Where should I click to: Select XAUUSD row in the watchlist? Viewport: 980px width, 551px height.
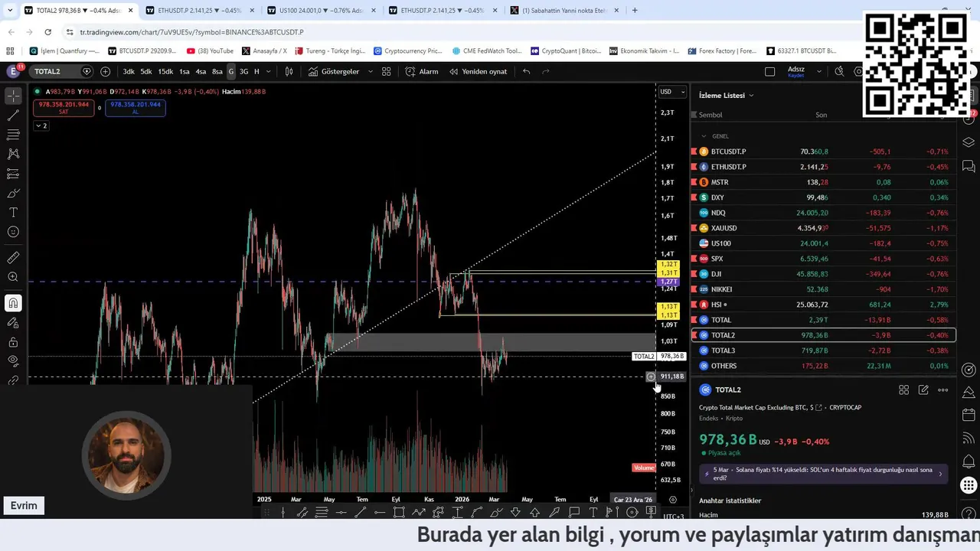(823, 228)
